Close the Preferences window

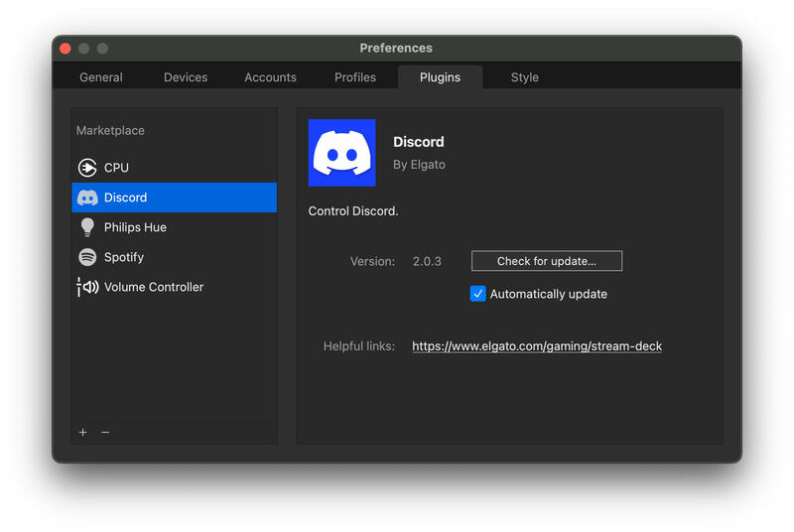[x=66, y=48]
